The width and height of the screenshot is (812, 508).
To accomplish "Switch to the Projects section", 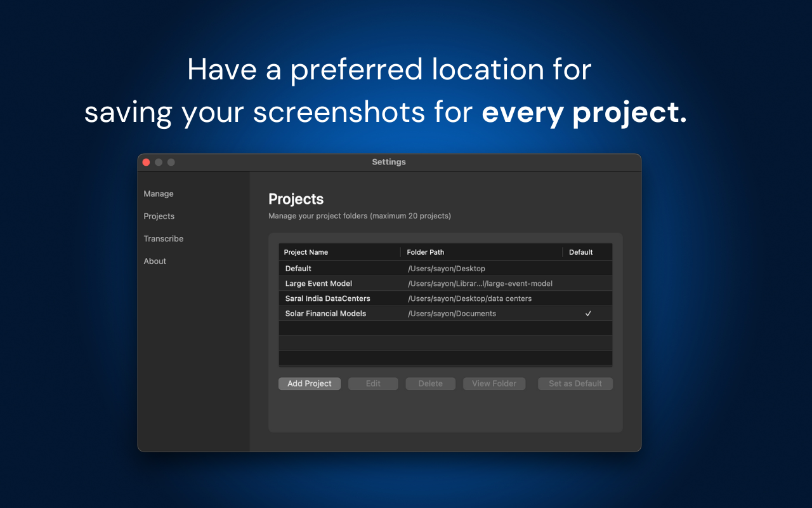I will (159, 216).
